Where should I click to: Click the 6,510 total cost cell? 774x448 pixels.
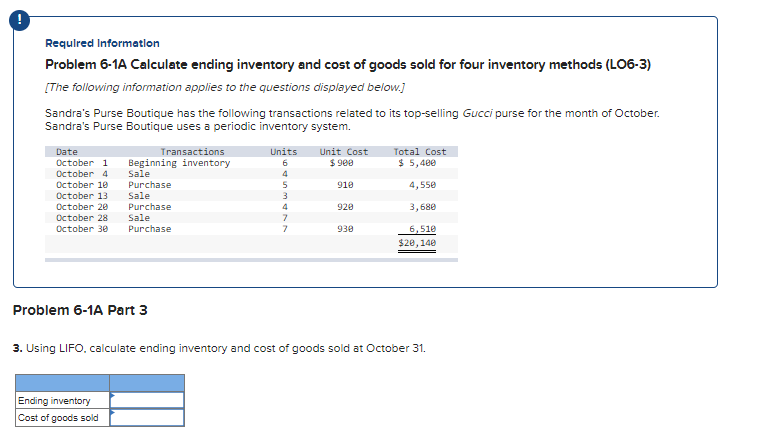(423, 229)
